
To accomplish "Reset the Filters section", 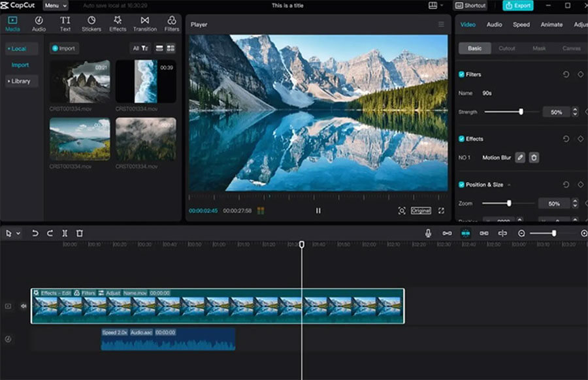I will [566, 74].
